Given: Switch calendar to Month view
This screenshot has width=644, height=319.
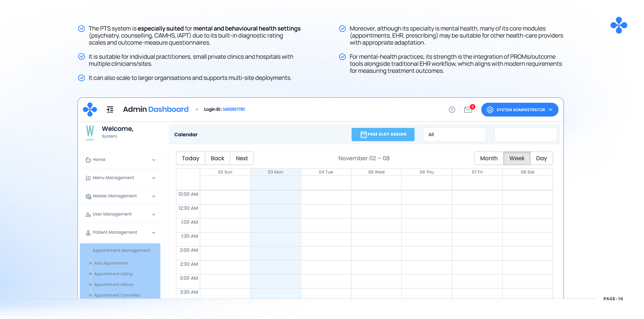Looking at the screenshot, I should (489, 158).
